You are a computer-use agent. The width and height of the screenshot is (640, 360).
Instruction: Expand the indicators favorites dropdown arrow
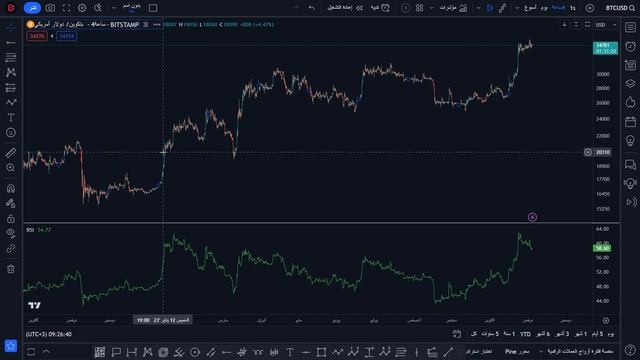431,8
